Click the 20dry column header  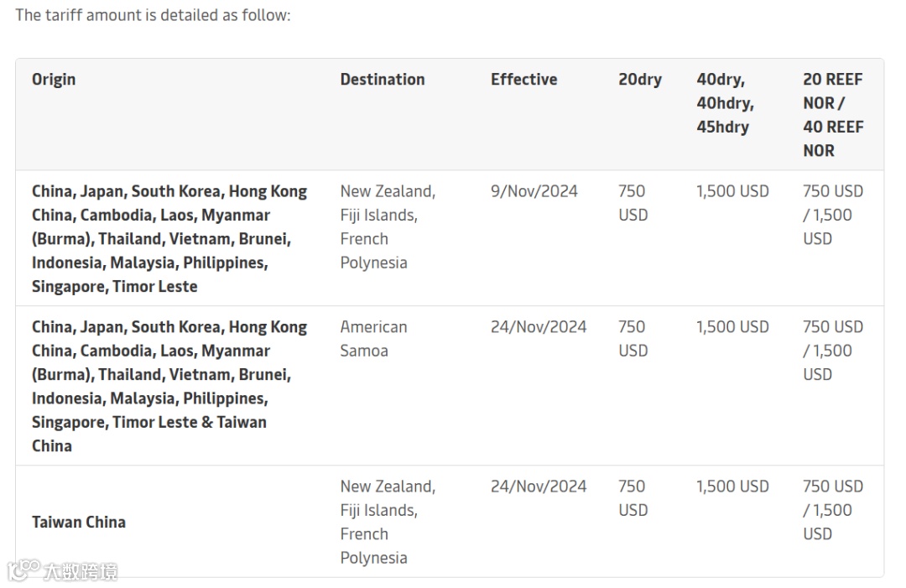point(639,80)
